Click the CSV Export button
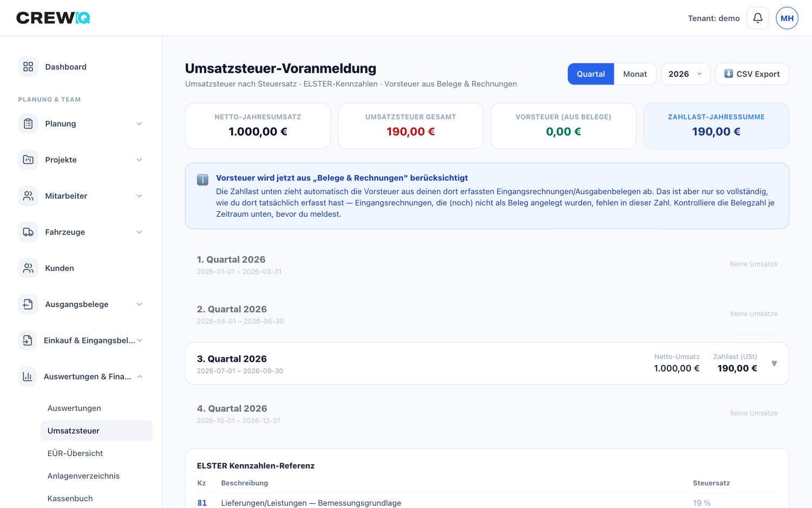Viewport: 812px width, 508px height. [752, 74]
